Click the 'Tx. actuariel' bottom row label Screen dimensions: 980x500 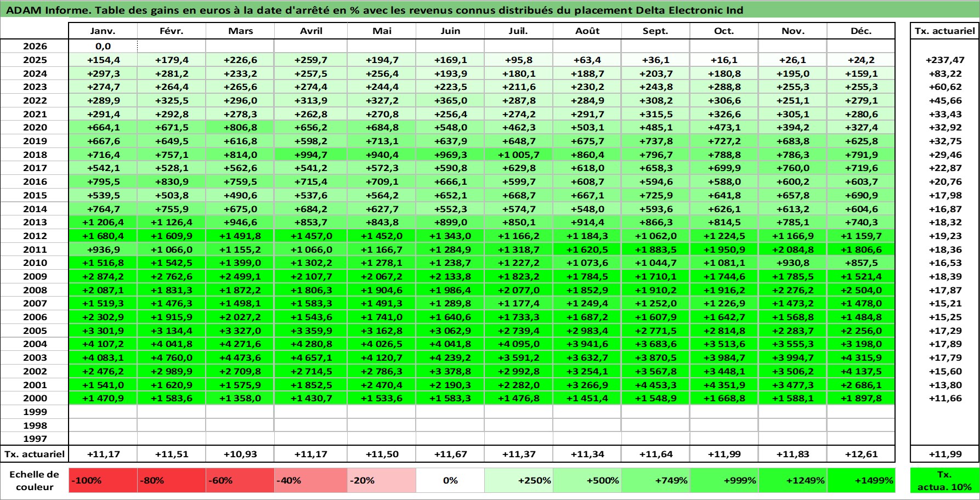(35, 454)
